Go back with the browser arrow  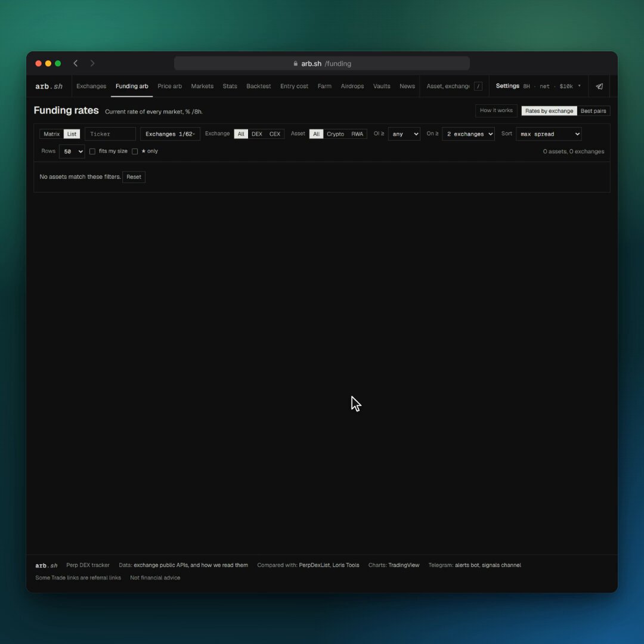76,63
